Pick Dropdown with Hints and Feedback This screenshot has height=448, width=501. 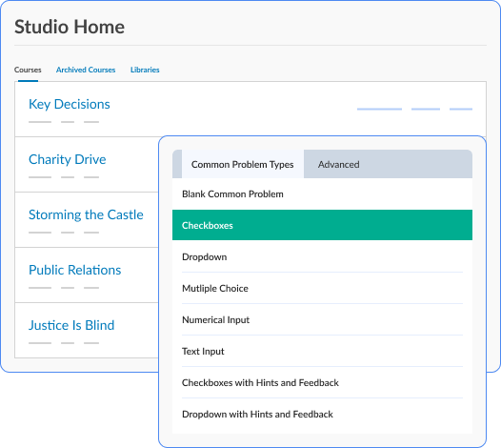pyautogui.click(x=322, y=414)
